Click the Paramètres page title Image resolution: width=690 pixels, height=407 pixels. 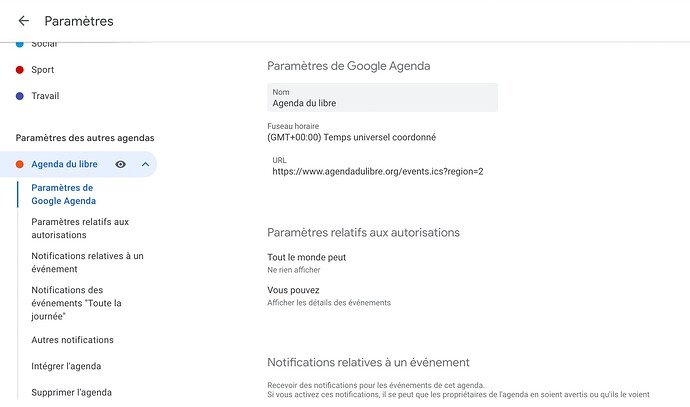click(79, 21)
